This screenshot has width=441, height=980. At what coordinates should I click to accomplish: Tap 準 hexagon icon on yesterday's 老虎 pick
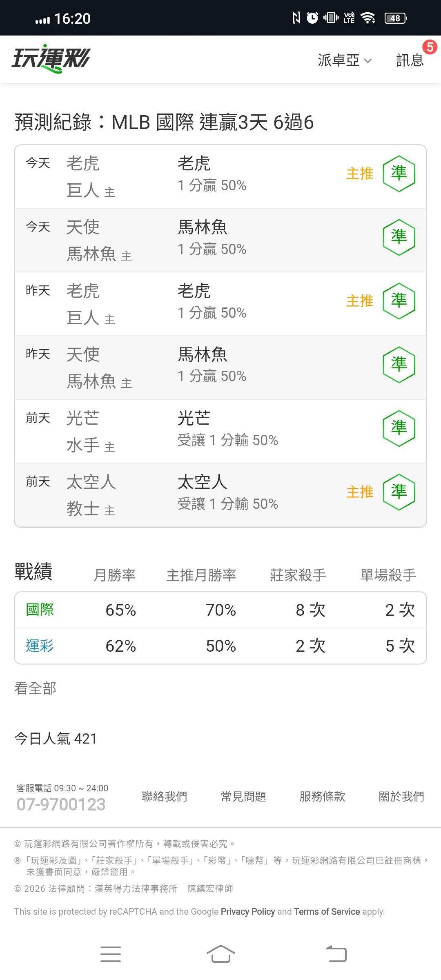(x=399, y=301)
